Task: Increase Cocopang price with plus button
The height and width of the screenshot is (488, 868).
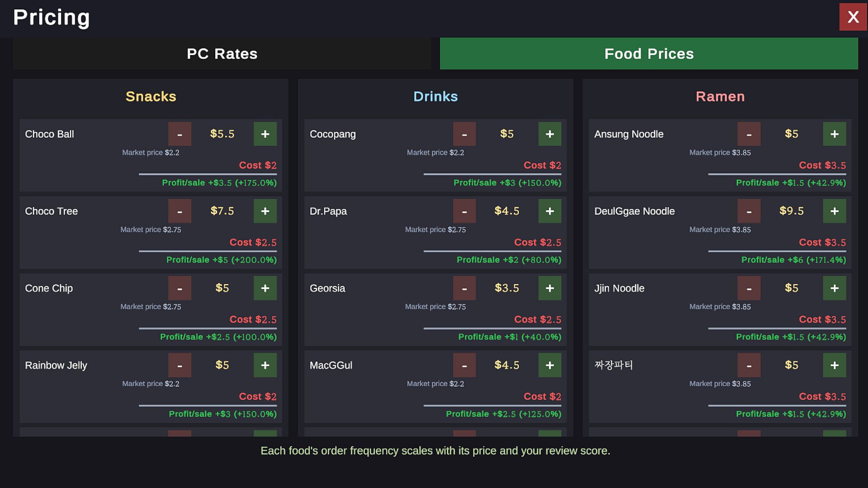Action: pyautogui.click(x=550, y=134)
